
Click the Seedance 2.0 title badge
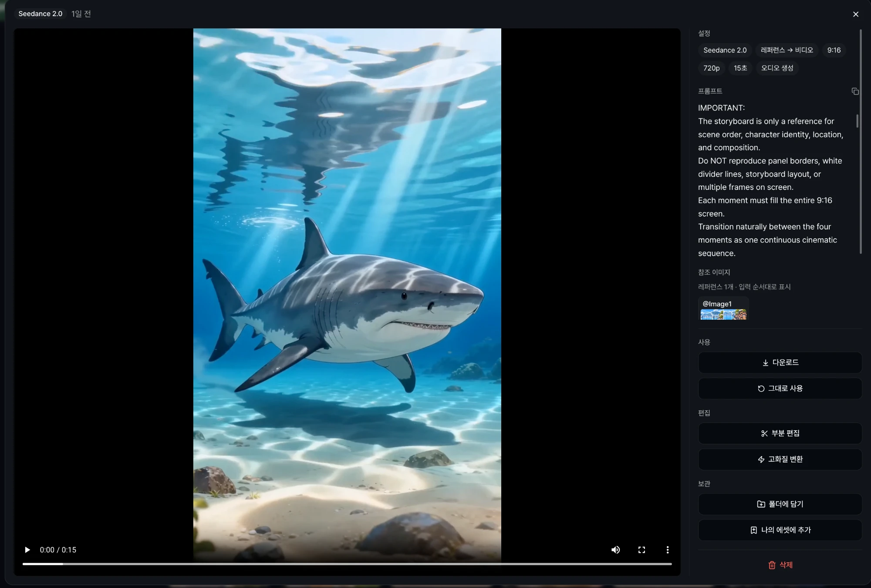click(x=41, y=14)
